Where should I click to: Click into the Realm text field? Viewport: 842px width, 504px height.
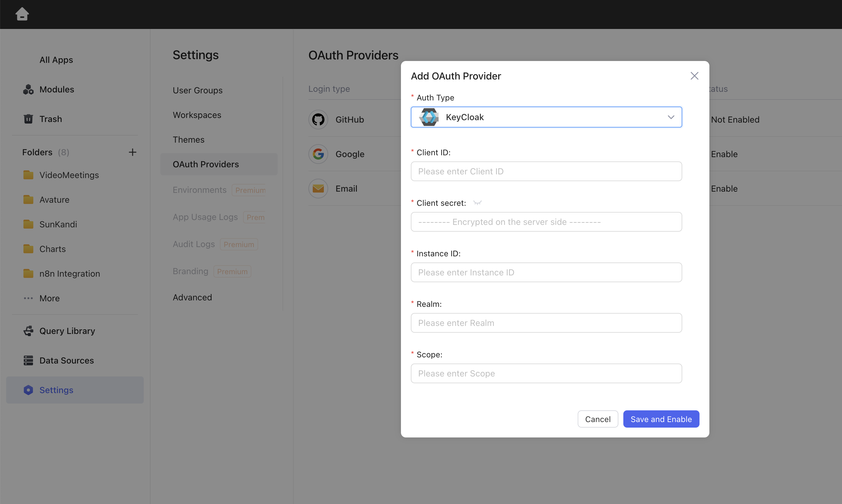(546, 323)
